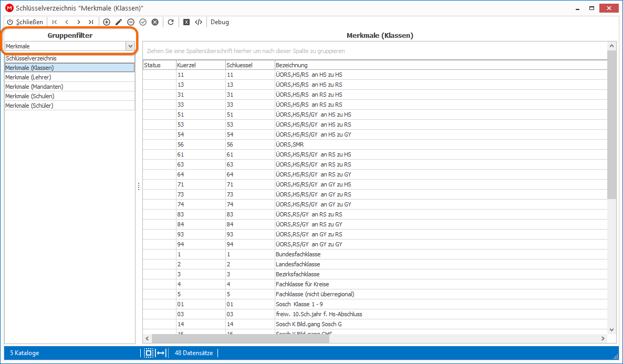Minimize the Schlüsselverzeichnis window
This screenshot has width=623, height=364.
pyautogui.click(x=577, y=8)
